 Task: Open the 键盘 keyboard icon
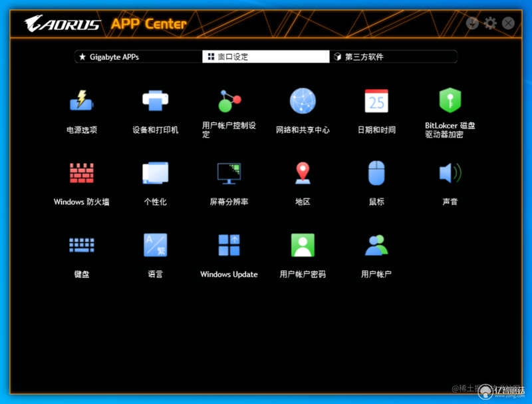(x=81, y=245)
